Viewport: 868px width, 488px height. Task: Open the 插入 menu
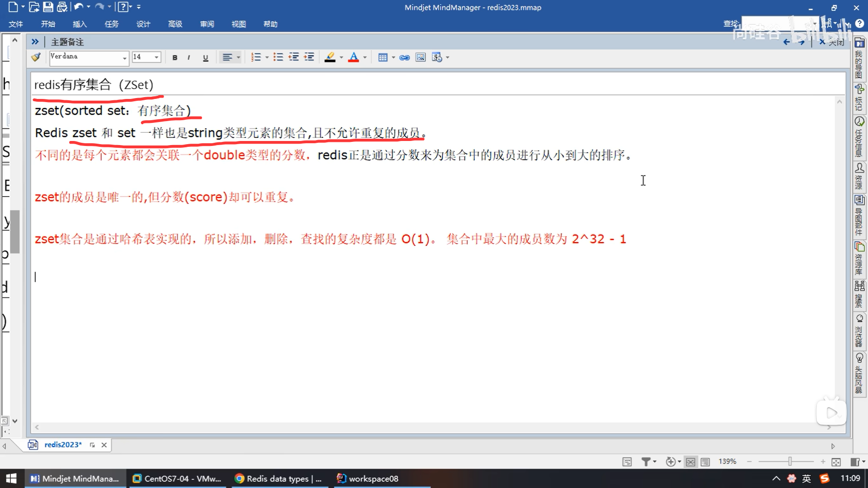[x=80, y=24]
